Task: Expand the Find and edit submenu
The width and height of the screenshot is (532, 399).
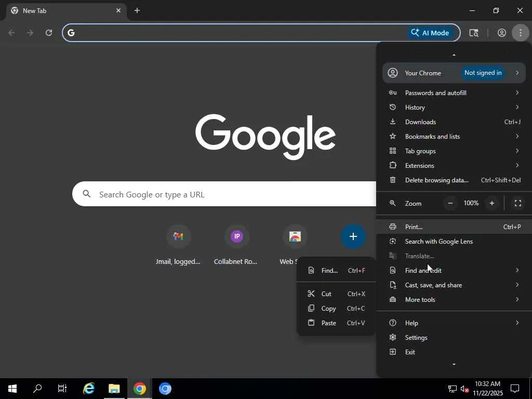Action: click(x=454, y=270)
